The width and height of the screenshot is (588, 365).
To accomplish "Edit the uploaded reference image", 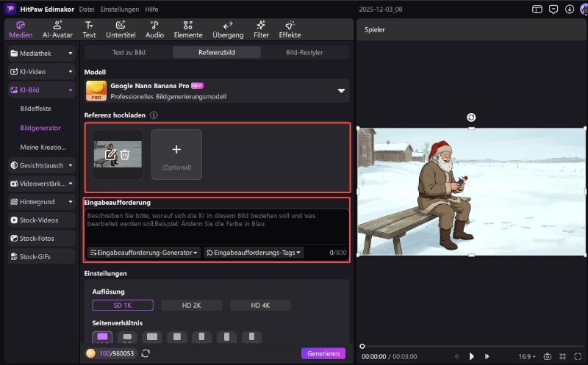I will point(111,154).
